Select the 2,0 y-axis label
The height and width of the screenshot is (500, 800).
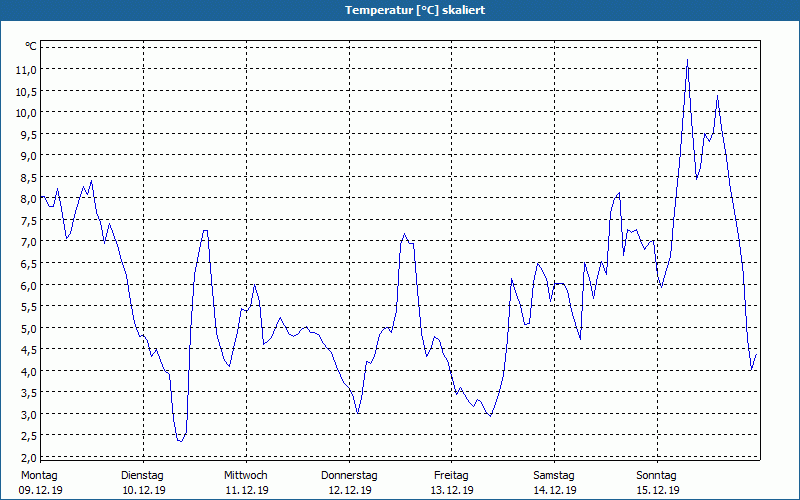pyautogui.click(x=25, y=457)
